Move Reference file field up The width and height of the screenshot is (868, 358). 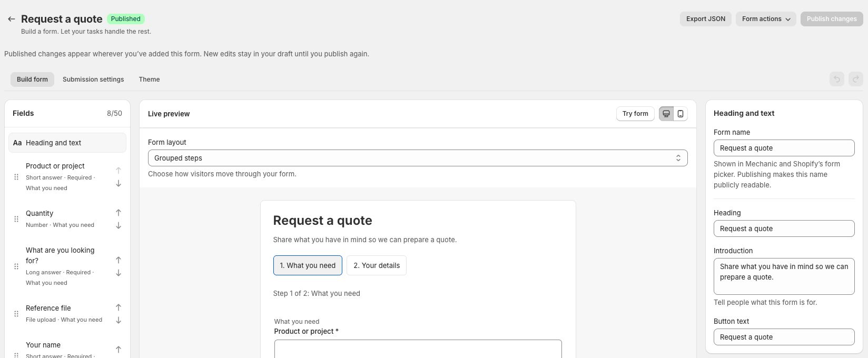click(x=119, y=307)
